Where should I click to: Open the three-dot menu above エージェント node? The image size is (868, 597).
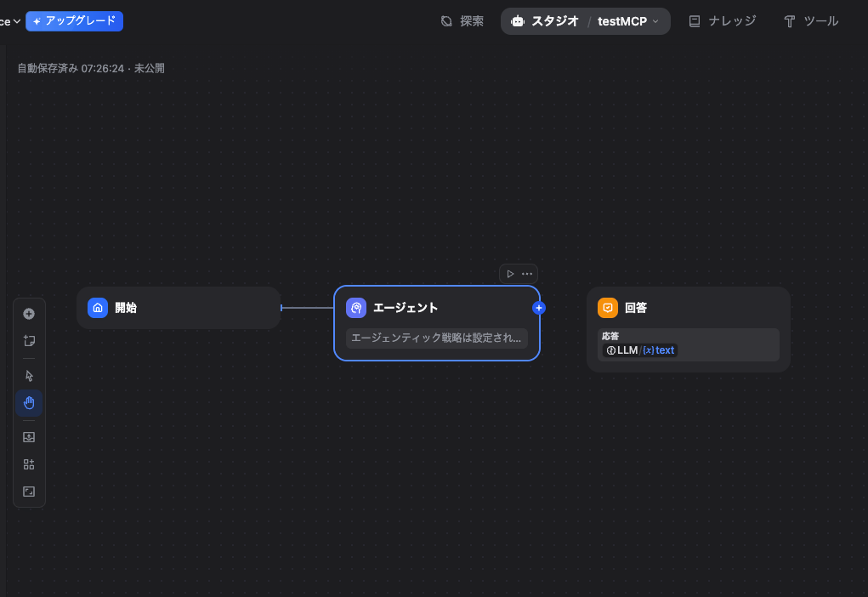tap(527, 274)
